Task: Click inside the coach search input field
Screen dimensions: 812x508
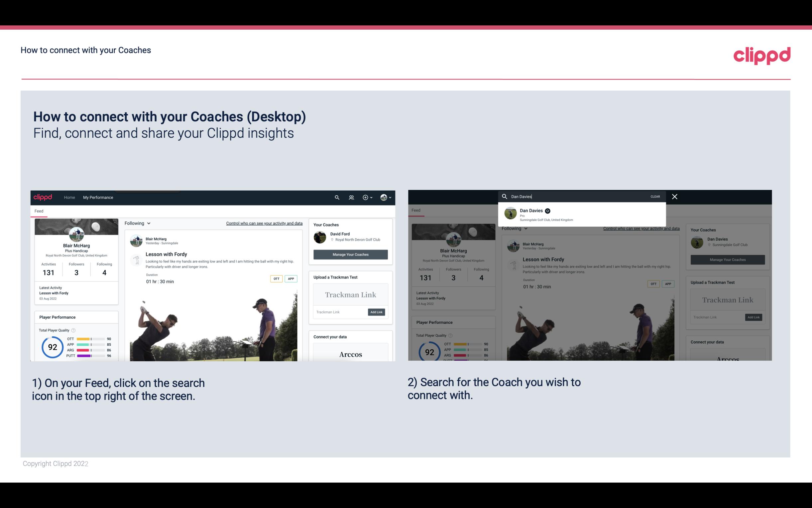Action: 578,196
